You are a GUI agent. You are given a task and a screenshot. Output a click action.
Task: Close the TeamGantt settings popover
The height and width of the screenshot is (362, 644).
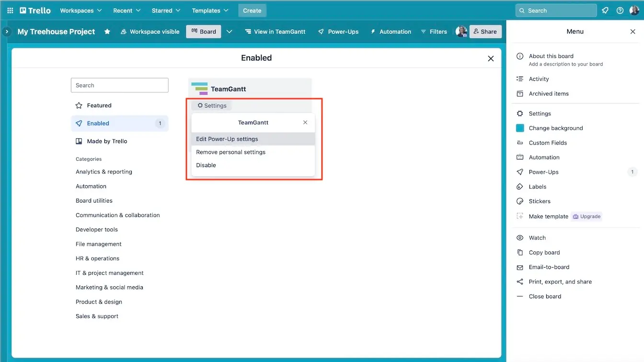click(305, 123)
